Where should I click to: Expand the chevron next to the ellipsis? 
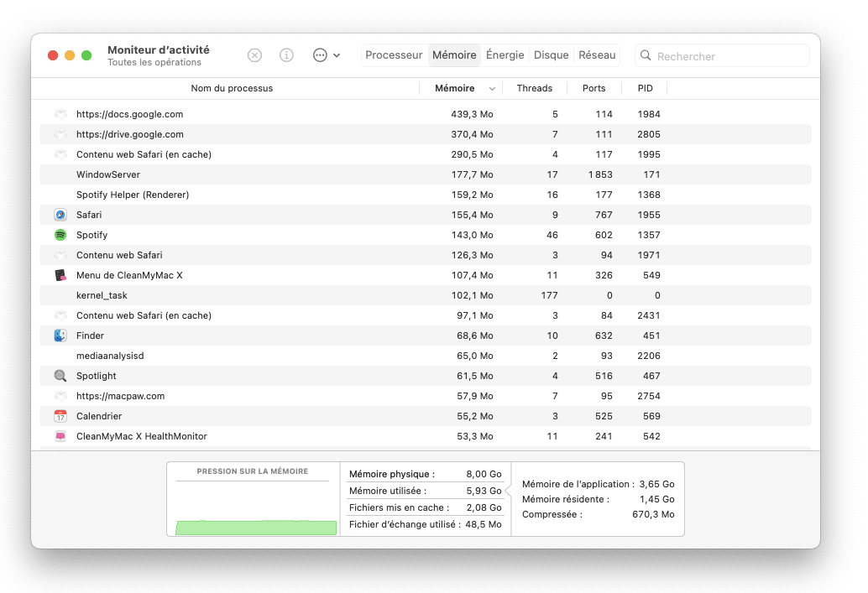(x=337, y=55)
